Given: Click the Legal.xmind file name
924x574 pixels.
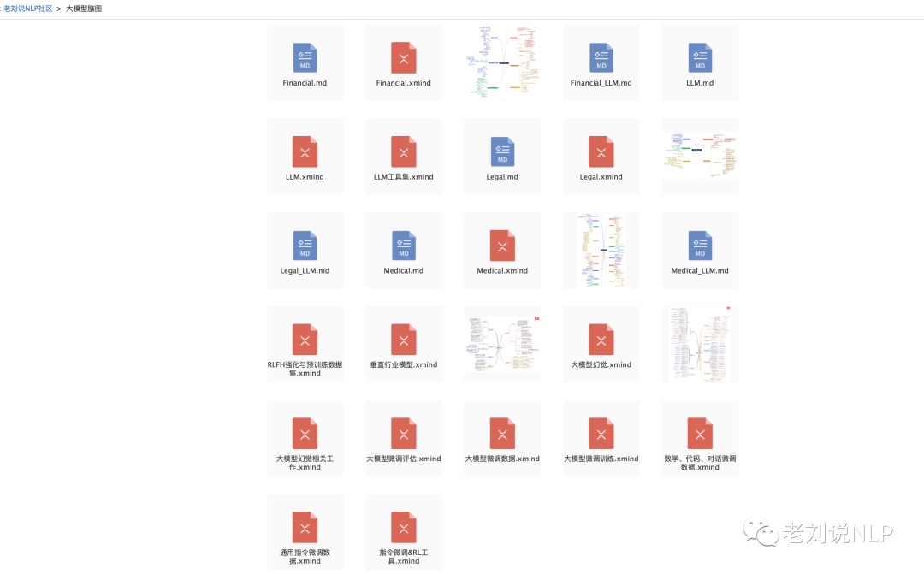Looking at the screenshot, I should 601,177.
